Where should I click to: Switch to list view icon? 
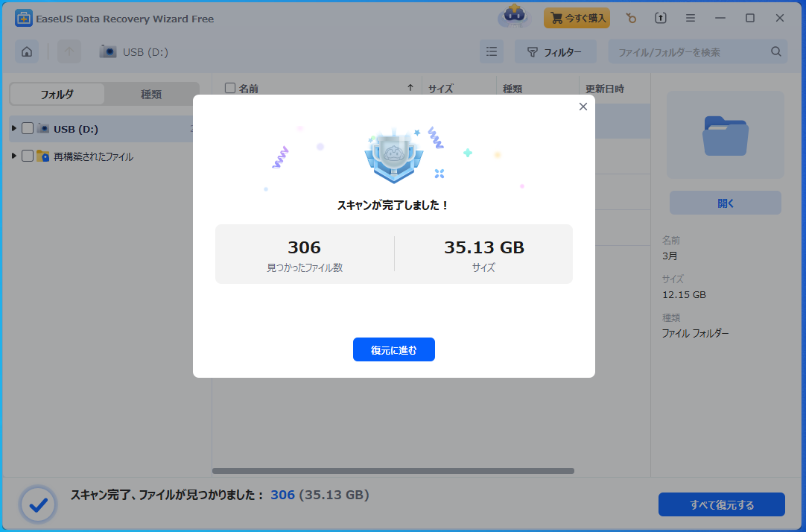point(492,52)
